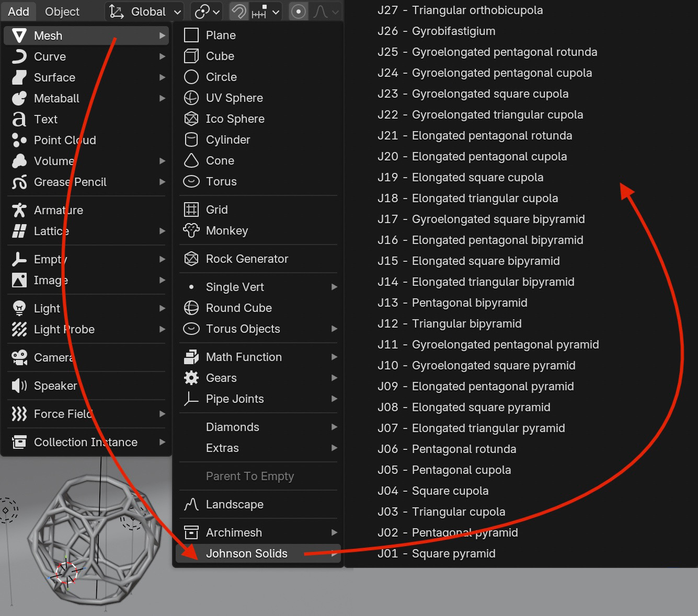Expand the Lattice submenu arrow
Viewport: 698px width, 616px height.
[x=162, y=231]
